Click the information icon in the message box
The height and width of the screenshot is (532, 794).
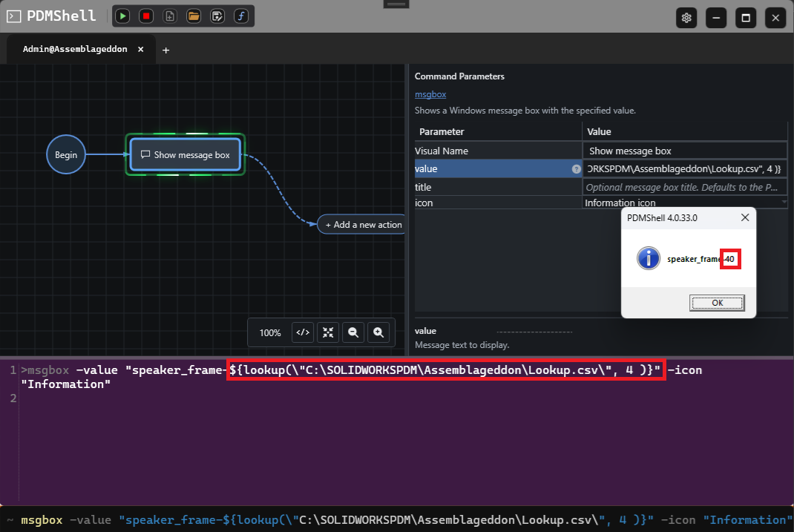[x=648, y=258]
